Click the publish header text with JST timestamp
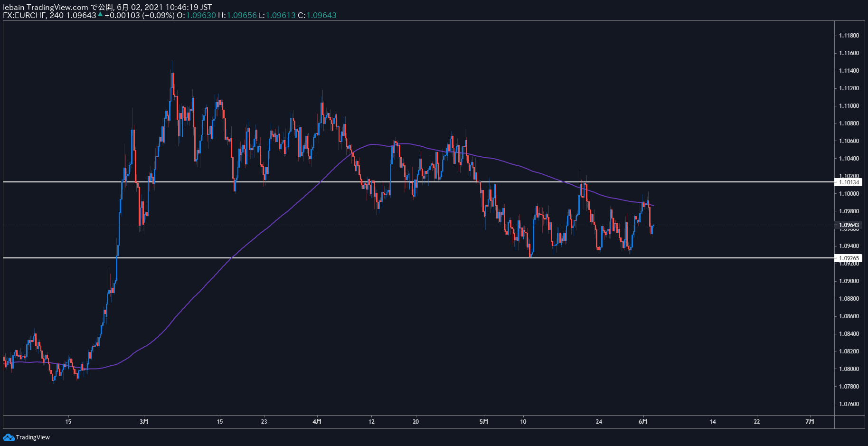The height and width of the screenshot is (446, 868). pyautogui.click(x=107, y=7)
